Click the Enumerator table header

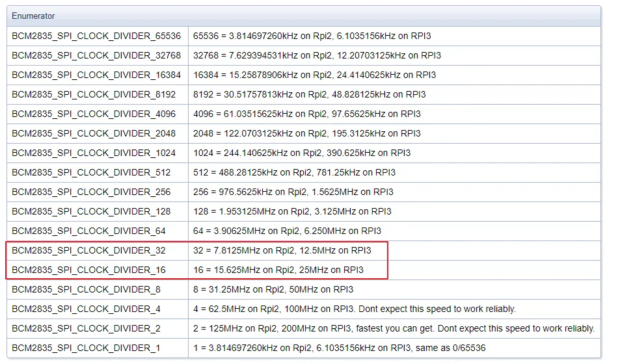pyautogui.click(x=304, y=16)
